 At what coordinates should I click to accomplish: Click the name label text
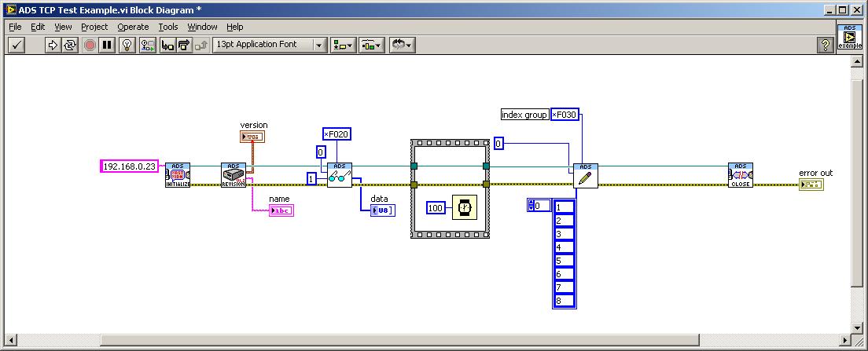click(x=279, y=199)
